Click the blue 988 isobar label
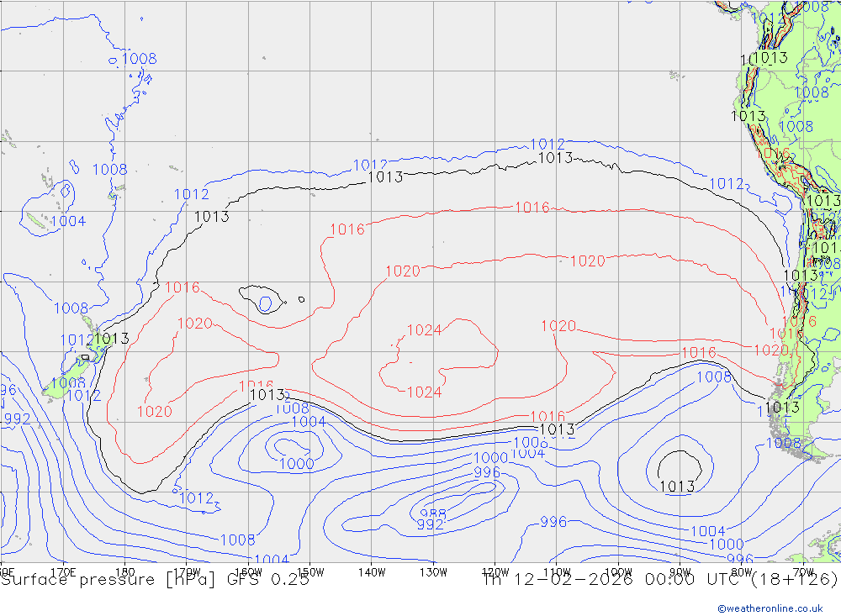 433,514
